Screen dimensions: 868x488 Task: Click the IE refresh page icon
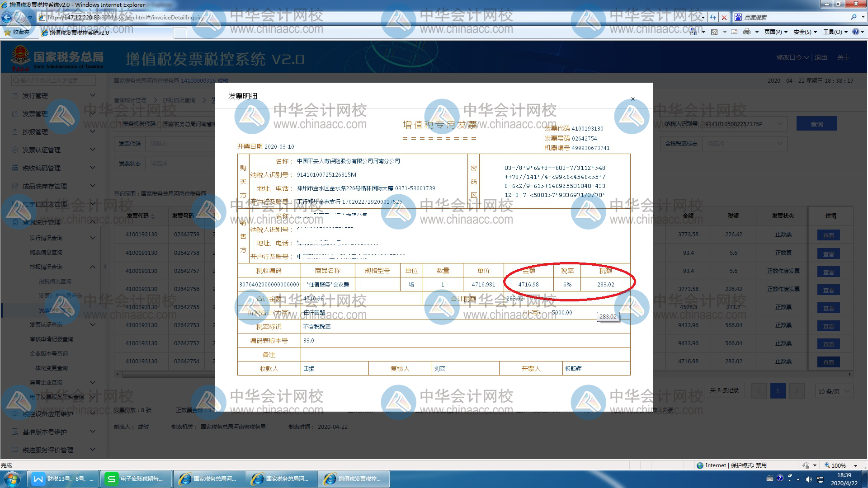point(713,18)
